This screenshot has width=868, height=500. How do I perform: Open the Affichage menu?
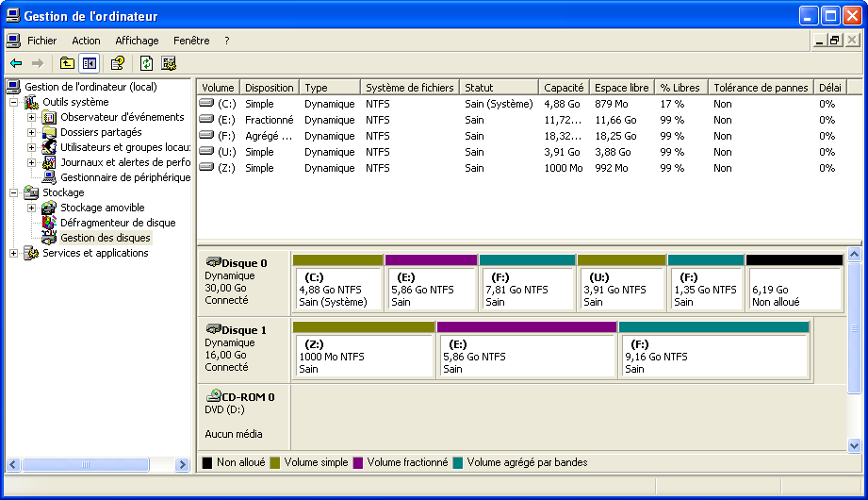137,41
